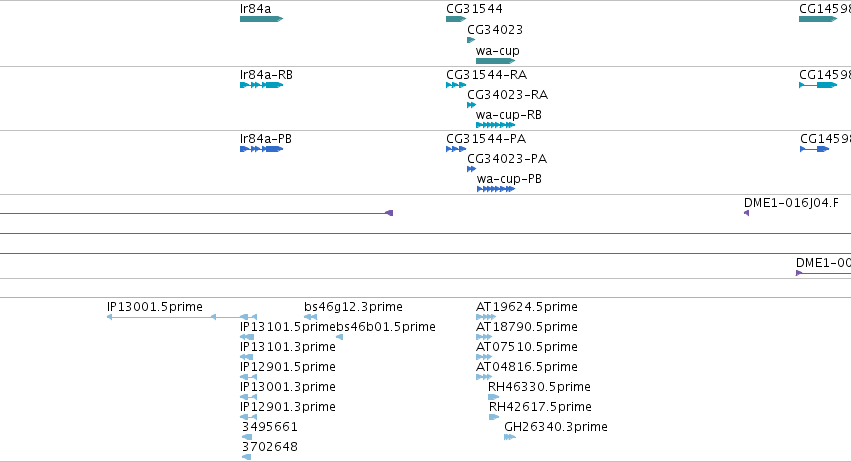
Task: Select the IP13001.3prime EST label
Action: [288, 387]
